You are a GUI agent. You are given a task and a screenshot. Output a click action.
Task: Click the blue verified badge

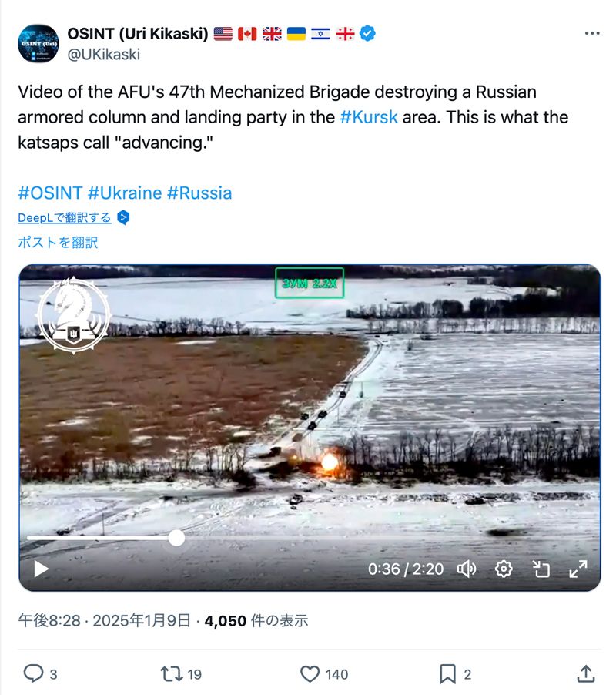(367, 33)
